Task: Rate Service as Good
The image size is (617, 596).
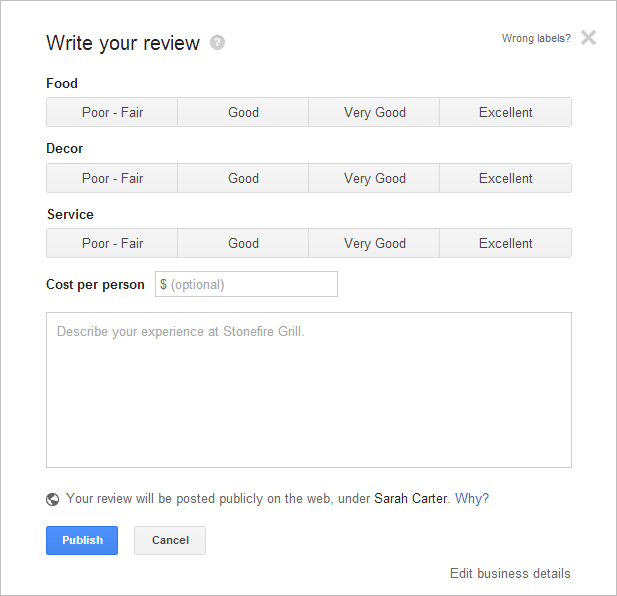Action: click(x=243, y=243)
